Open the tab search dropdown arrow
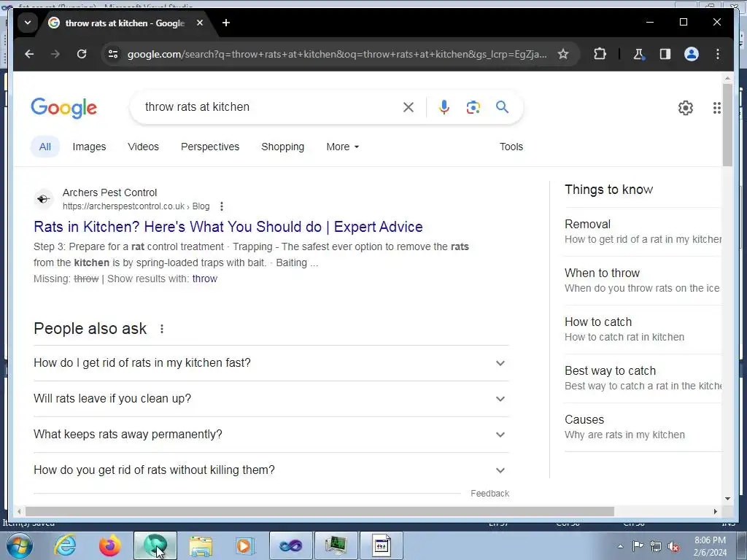 coord(28,23)
